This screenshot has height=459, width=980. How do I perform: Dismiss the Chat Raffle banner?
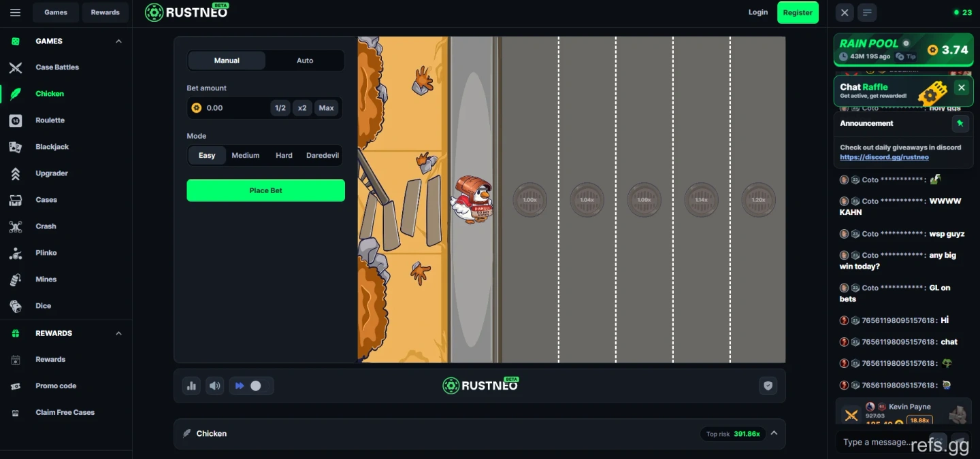(961, 88)
